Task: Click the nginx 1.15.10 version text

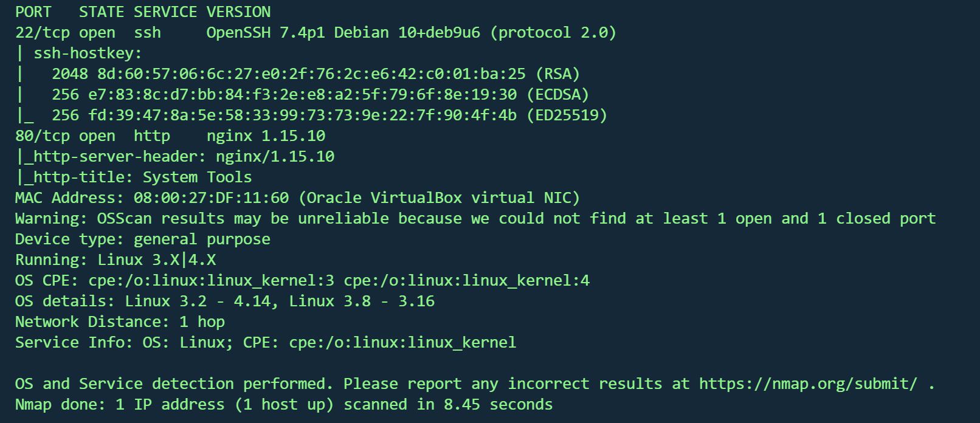Action: coord(266,136)
